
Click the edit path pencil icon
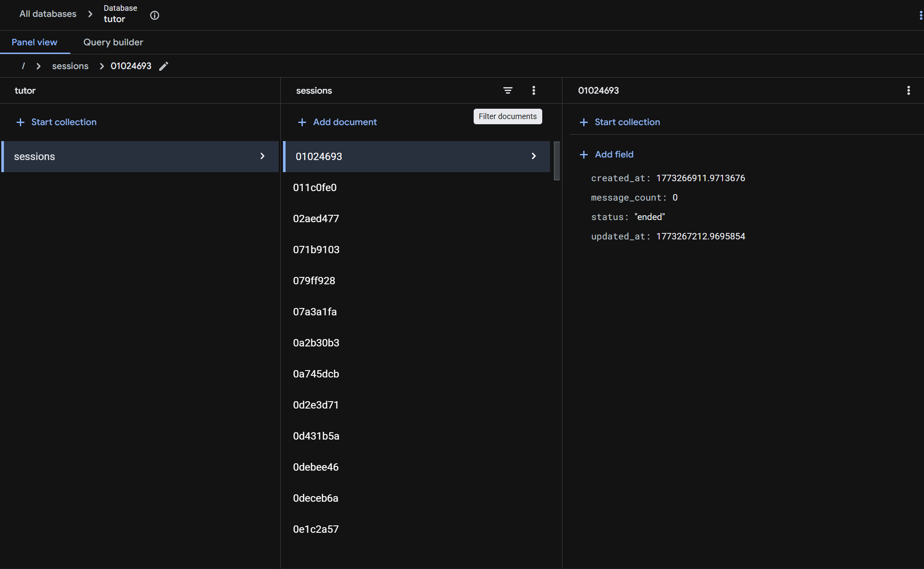point(163,66)
